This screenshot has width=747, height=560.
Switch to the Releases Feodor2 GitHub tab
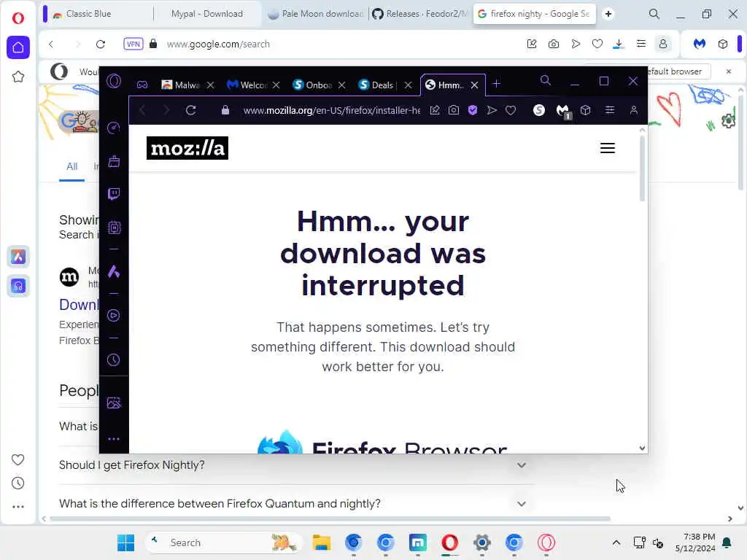[419, 14]
